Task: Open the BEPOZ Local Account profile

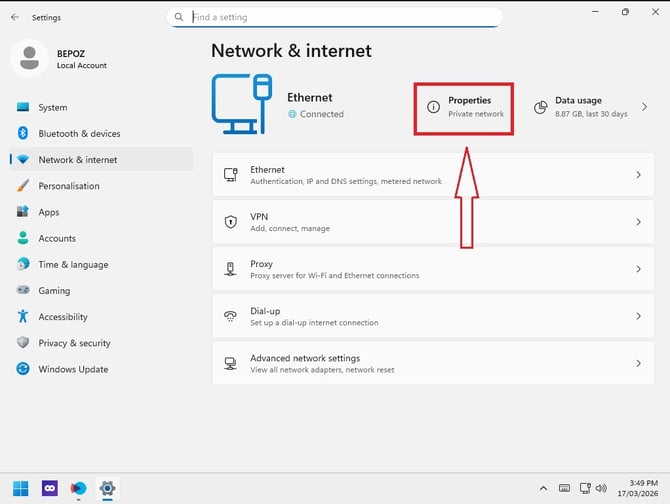Action: click(x=60, y=59)
